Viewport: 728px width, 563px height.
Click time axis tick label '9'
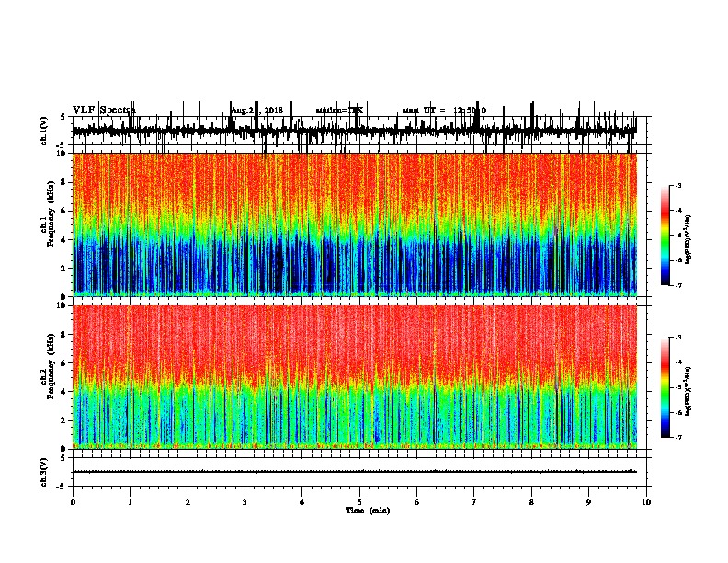tap(588, 501)
